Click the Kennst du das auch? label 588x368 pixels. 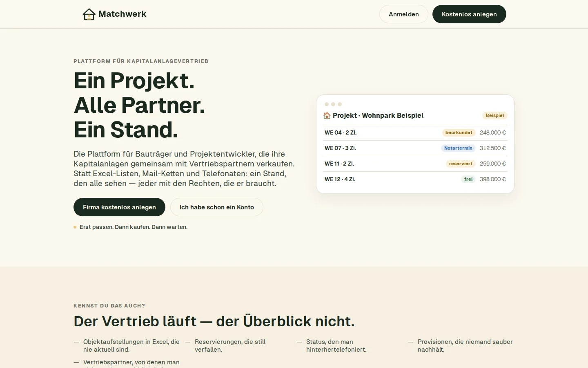pos(109,305)
